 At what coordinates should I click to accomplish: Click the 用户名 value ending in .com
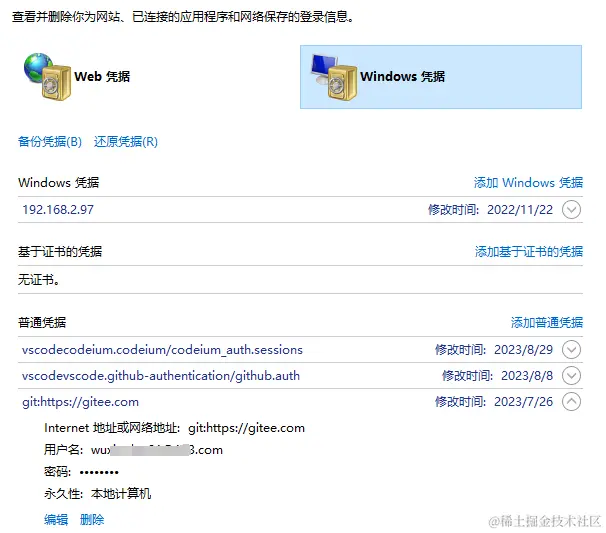[157, 450]
